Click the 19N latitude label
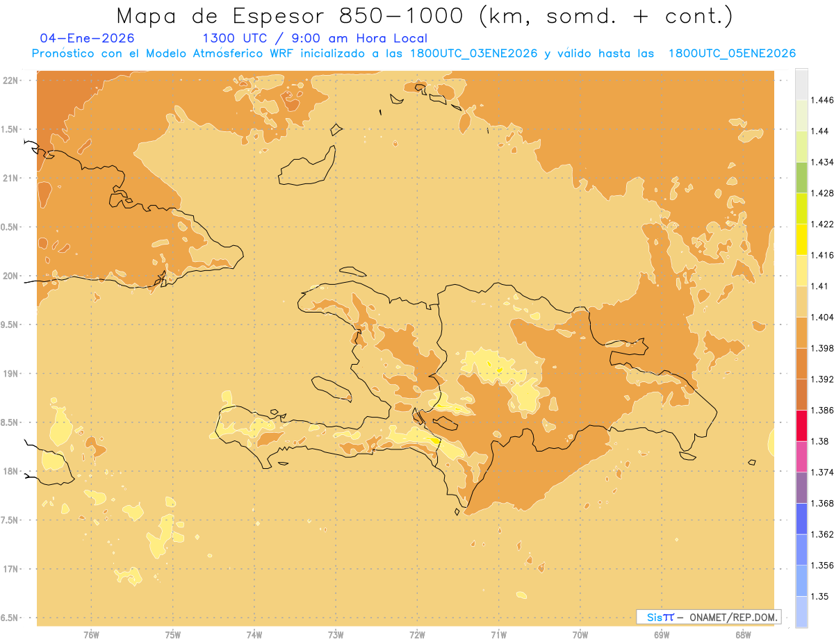This screenshot has width=834, height=644. [11, 374]
